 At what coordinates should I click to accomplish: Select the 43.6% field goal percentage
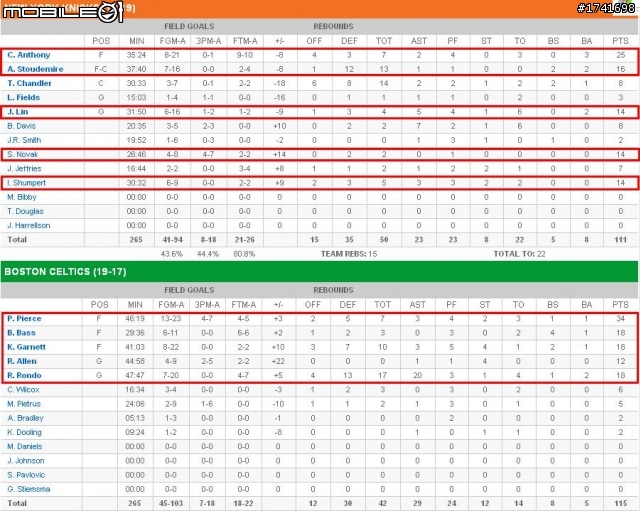172,254
